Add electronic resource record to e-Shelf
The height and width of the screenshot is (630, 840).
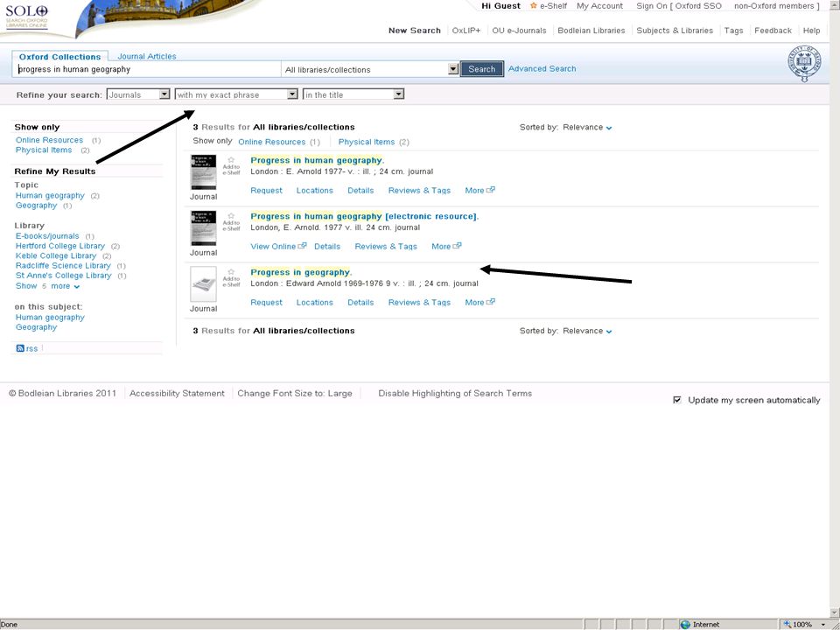pyautogui.click(x=231, y=221)
